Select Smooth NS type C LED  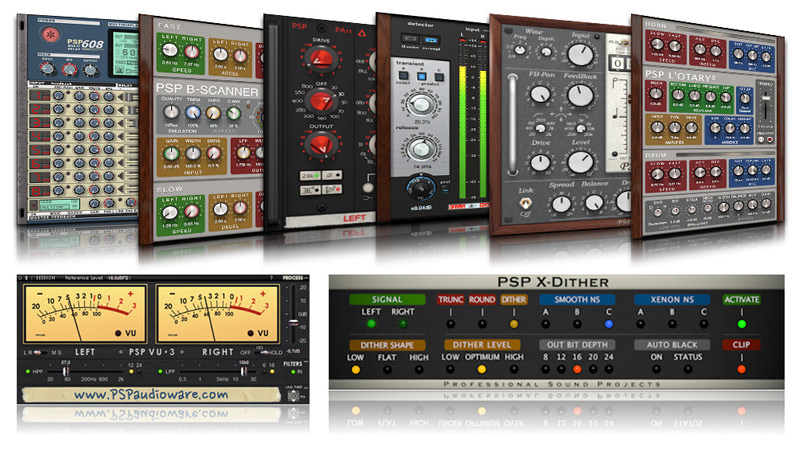pyautogui.click(x=608, y=324)
